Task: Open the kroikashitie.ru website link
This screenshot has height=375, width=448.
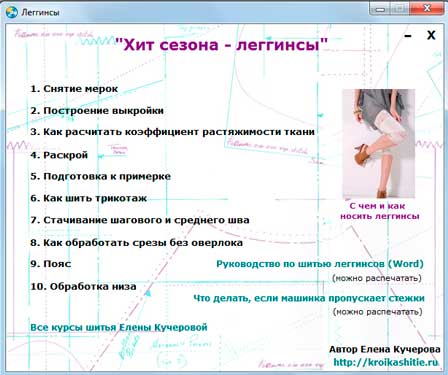Action: point(386,362)
